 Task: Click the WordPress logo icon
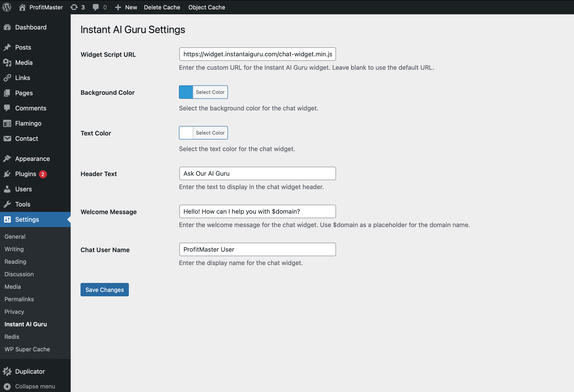pyautogui.click(x=7, y=7)
